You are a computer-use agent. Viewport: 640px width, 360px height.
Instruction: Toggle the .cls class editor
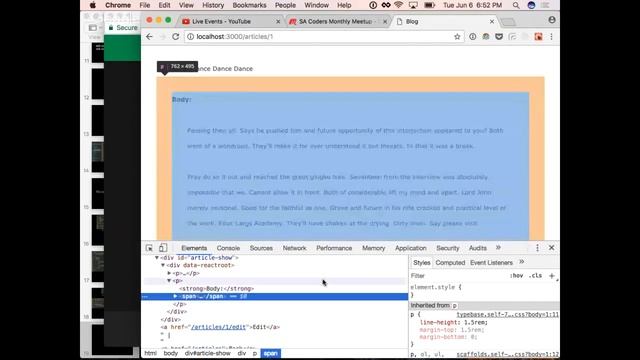[x=535, y=276]
